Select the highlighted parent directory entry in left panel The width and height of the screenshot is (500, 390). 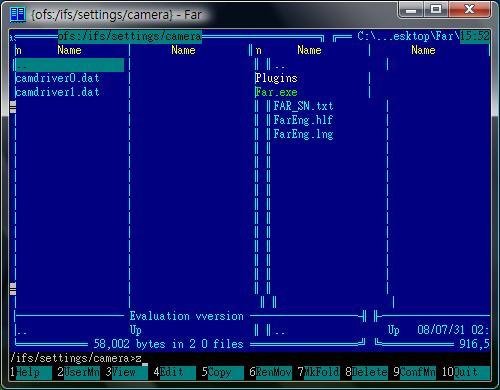point(70,65)
